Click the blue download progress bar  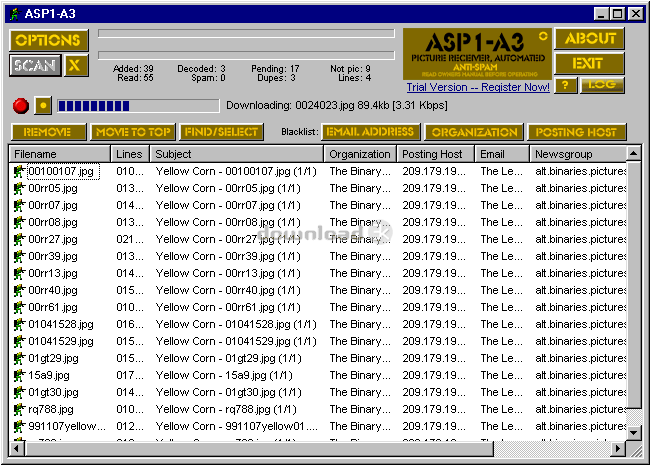138,106
